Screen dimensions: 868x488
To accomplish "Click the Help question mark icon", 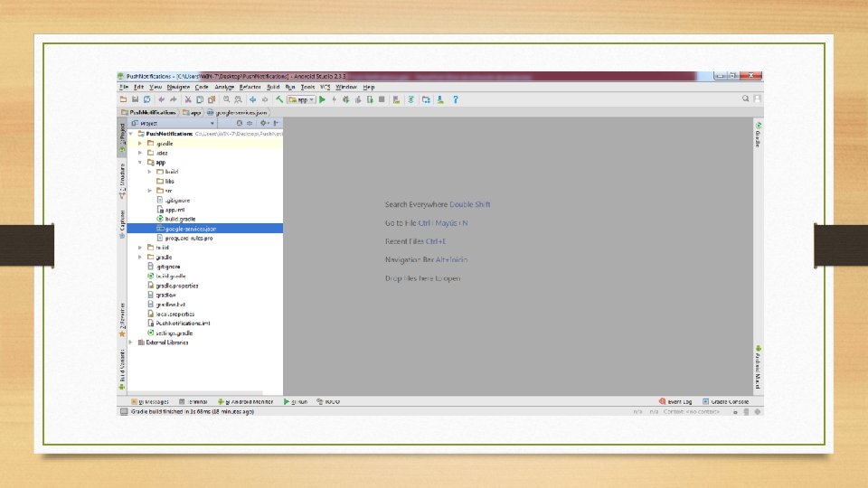I will [x=456, y=99].
